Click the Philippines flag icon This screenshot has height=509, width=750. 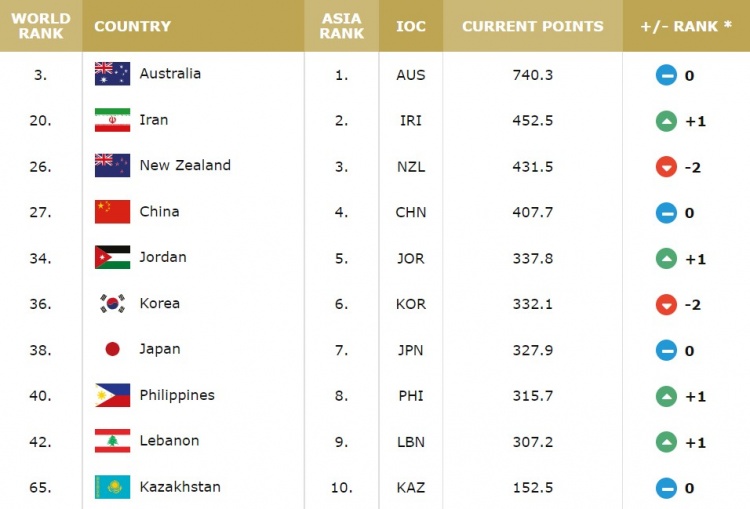point(112,395)
